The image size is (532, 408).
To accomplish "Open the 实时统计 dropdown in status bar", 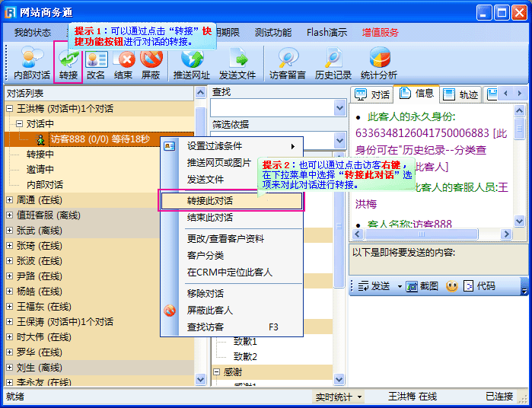I will click(x=339, y=397).
